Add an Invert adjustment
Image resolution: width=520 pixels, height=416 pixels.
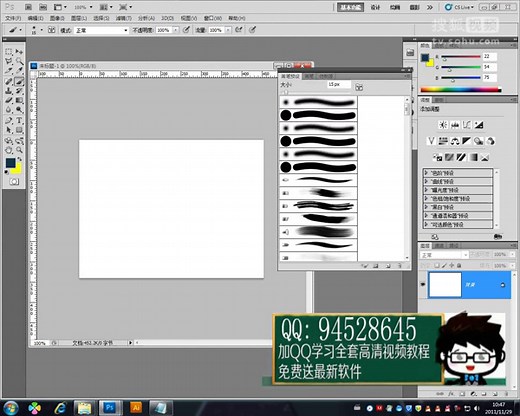[437, 157]
